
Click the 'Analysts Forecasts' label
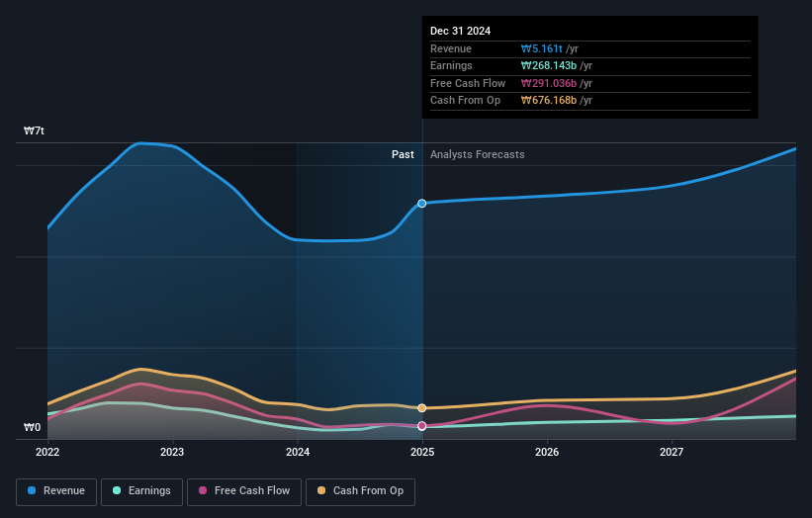(478, 154)
